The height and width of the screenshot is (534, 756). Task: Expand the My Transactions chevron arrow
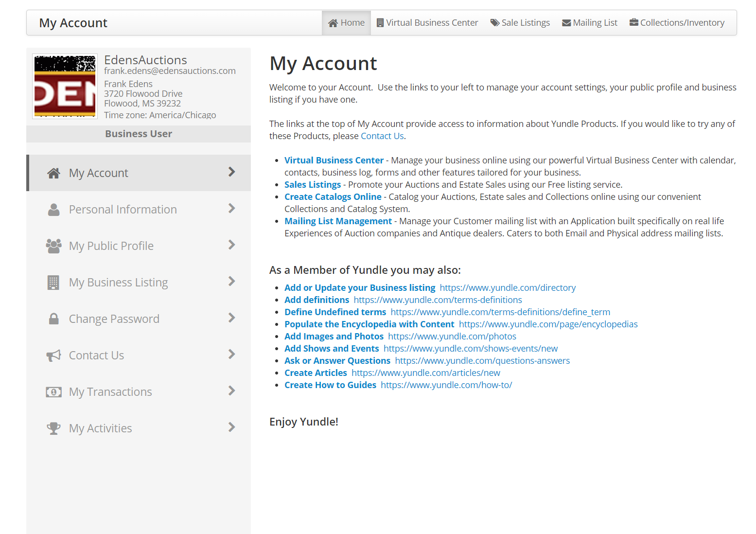[231, 391]
